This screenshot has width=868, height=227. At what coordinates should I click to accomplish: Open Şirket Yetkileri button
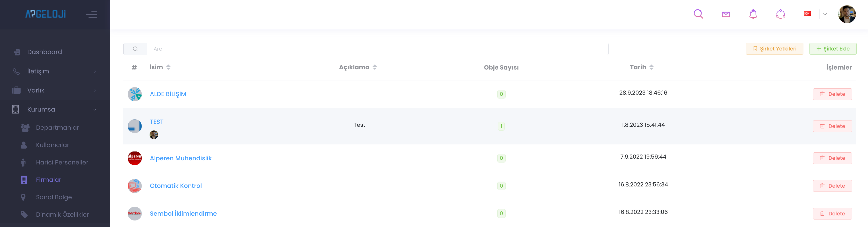tap(774, 49)
